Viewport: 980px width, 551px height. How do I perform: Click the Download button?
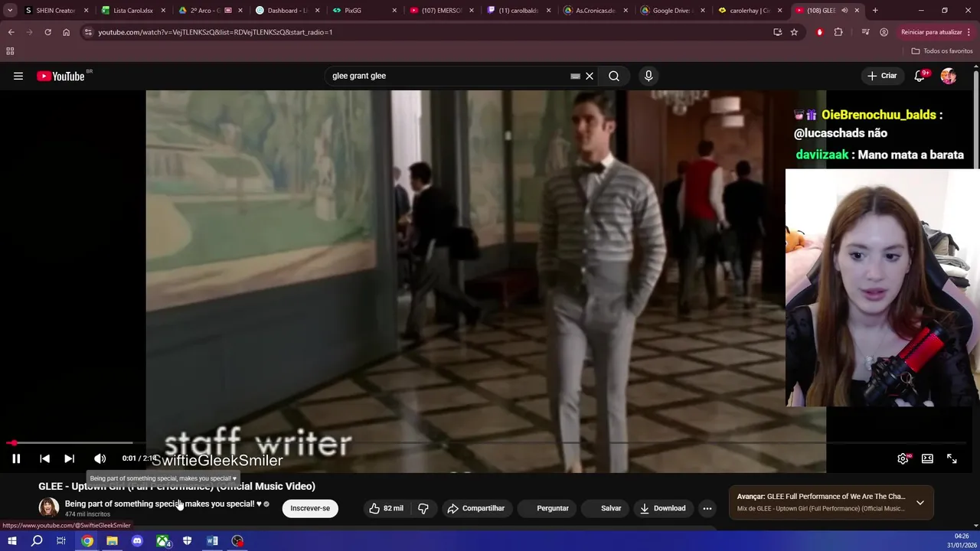(x=662, y=508)
